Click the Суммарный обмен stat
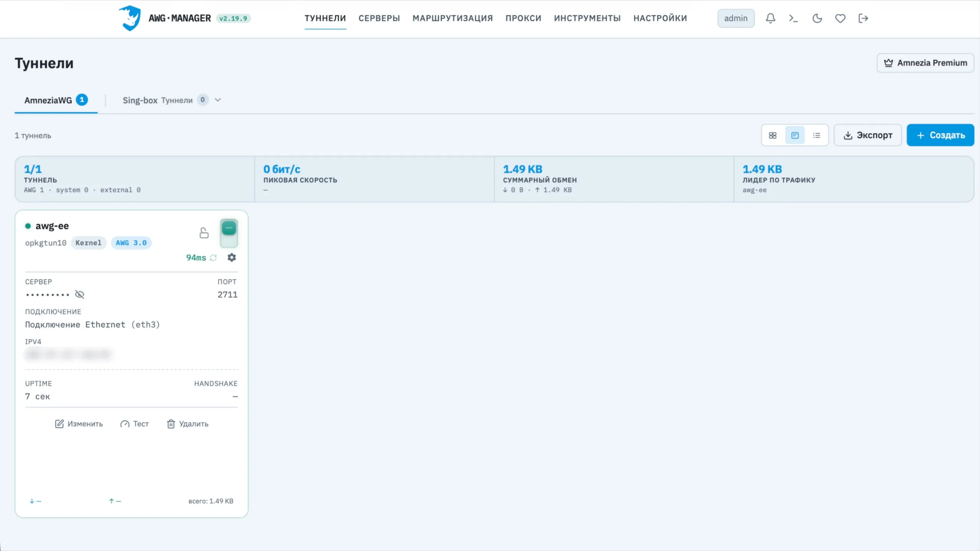This screenshot has height=551, width=980. click(x=614, y=179)
